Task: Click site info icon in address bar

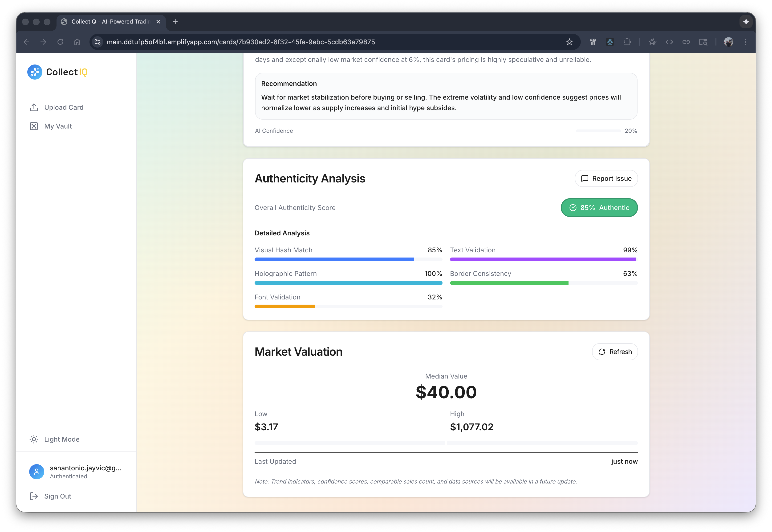Action: point(97,42)
